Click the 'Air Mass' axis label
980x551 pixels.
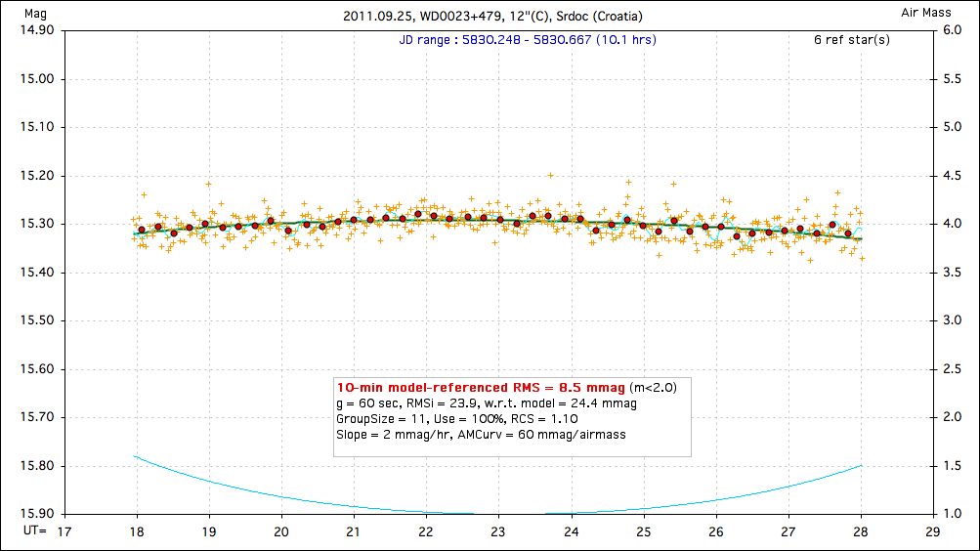(x=926, y=14)
